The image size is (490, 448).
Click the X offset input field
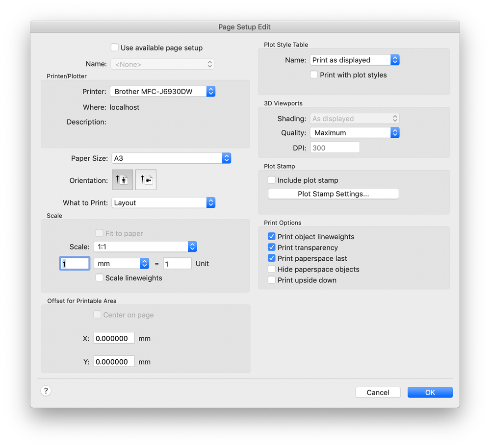click(114, 339)
